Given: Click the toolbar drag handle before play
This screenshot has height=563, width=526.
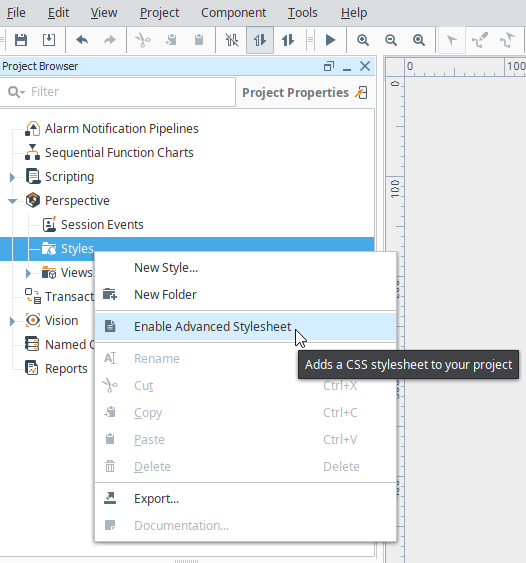Looking at the screenshot, I should coord(311,40).
